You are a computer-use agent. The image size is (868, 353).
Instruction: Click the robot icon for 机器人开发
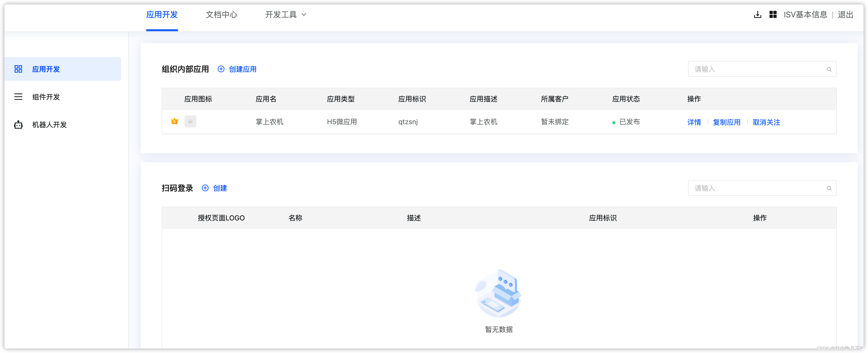pos(18,125)
